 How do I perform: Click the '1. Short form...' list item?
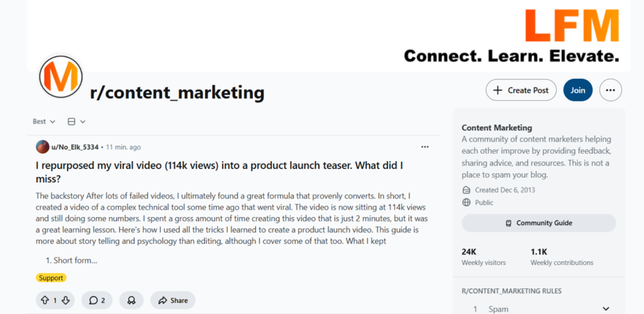click(71, 260)
